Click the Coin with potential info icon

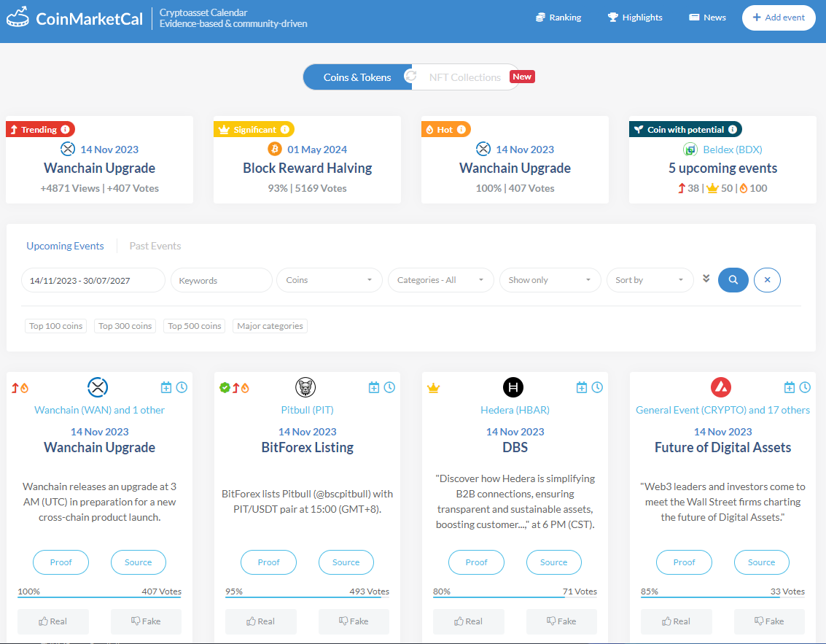[733, 129]
